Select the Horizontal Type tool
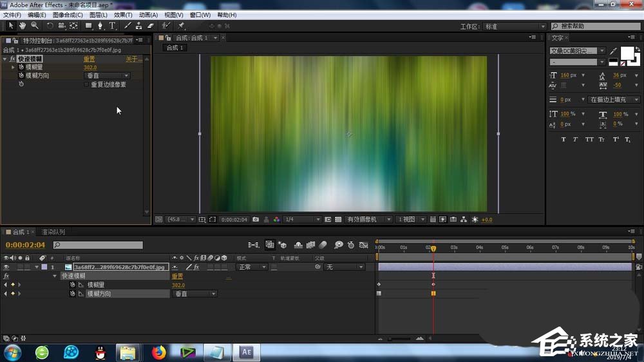Viewport: 644px width, 362px height. coord(112,26)
